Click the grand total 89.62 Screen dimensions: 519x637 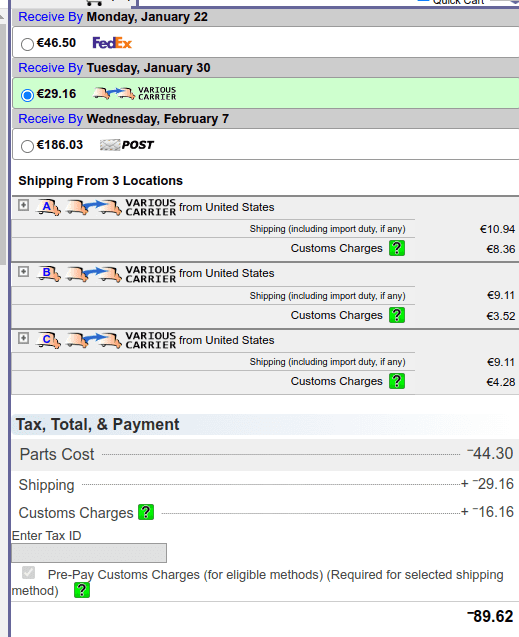click(490, 616)
